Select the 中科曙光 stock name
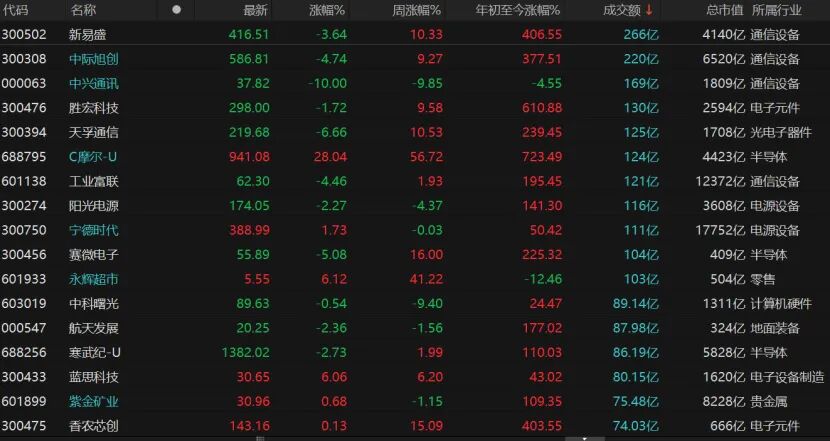The height and width of the screenshot is (441, 830). point(94,303)
